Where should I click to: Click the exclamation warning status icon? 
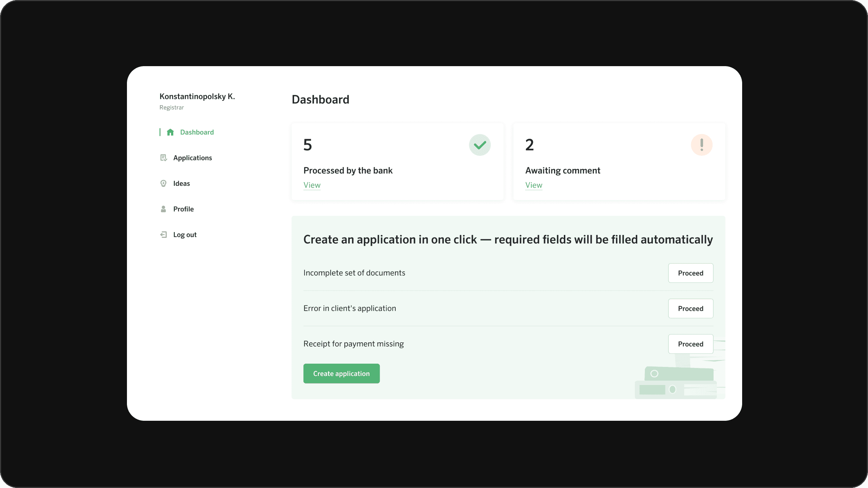(701, 145)
